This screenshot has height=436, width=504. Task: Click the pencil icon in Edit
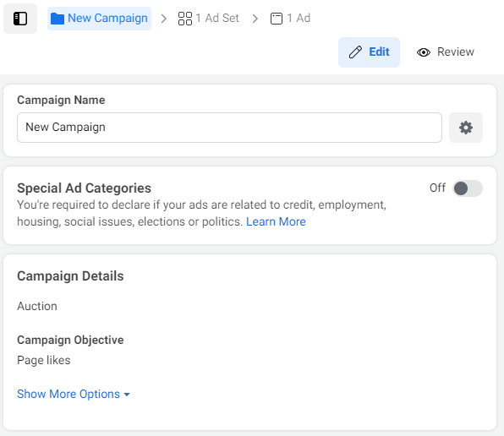pos(355,52)
